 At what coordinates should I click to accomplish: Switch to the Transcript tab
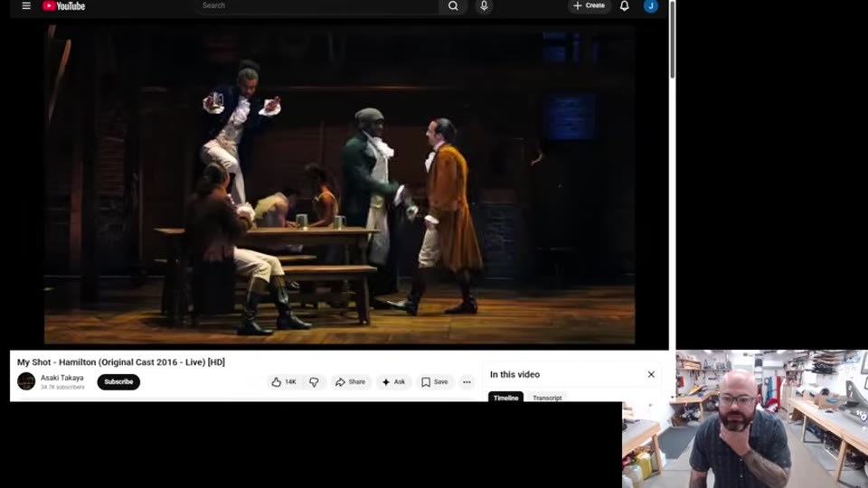click(547, 398)
